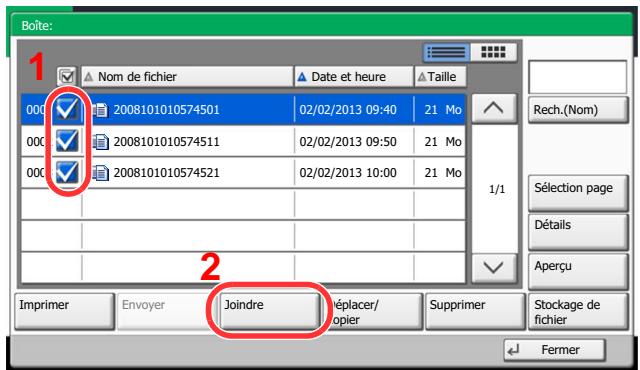Screen dimensions: 640x370
Task: Click date 02/02/2013 09:40
Action: coord(348,110)
